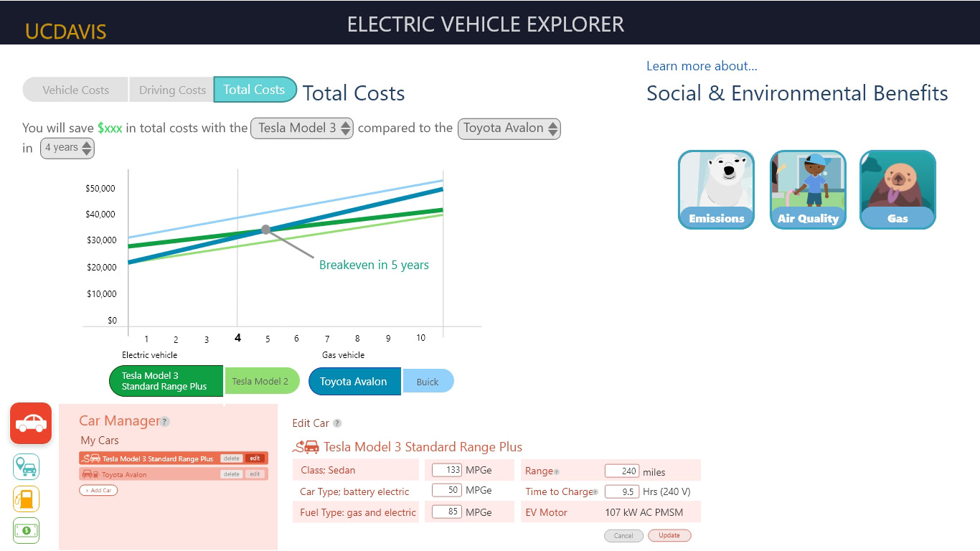Click the electric car icon in Tesla row
This screenshot has height=551, width=980.
(91, 458)
